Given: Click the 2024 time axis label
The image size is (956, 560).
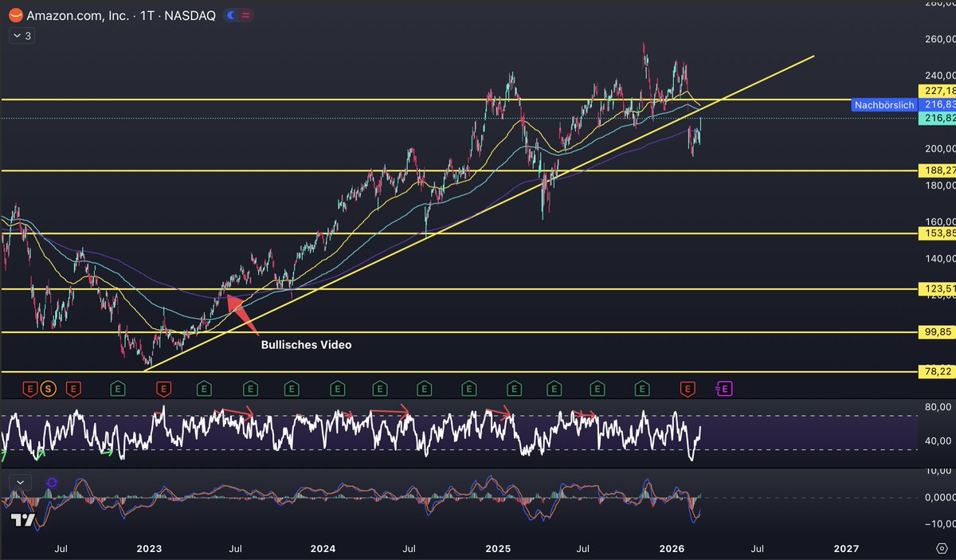Looking at the screenshot, I should click(323, 549).
